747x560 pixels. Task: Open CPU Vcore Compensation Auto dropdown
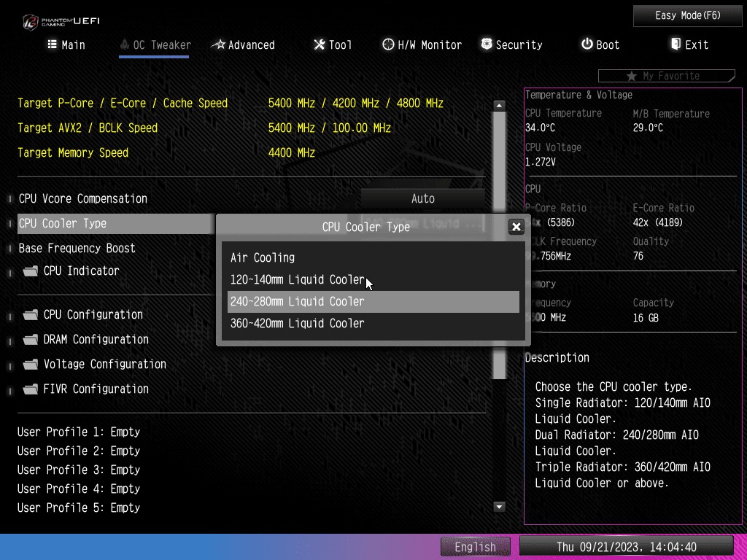point(422,198)
